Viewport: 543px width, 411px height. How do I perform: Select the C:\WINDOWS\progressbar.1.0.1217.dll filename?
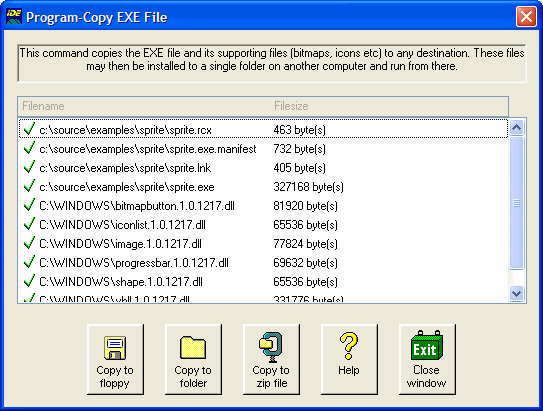pyautogui.click(x=134, y=263)
